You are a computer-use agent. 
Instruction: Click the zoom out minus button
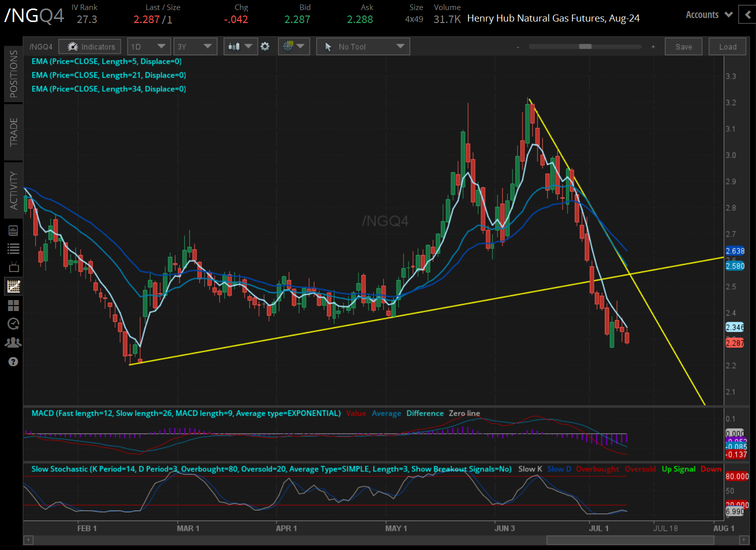[518, 47]
